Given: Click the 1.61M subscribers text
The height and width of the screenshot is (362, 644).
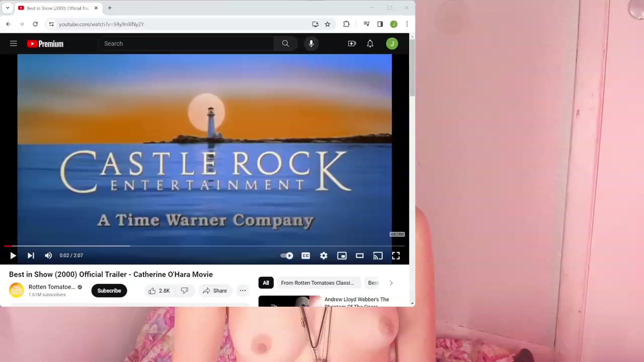Looking at the screenshot, I should [x=47, y=295].
